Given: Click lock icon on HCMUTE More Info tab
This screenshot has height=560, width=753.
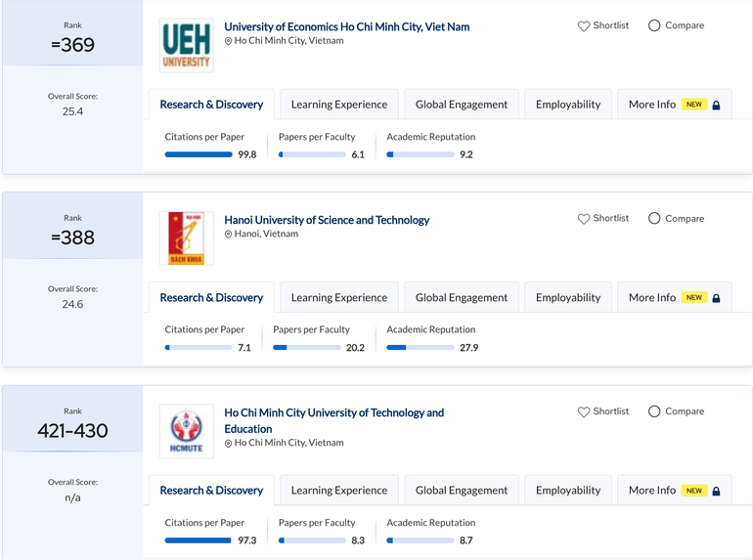Looking at the screenshot, I should point(716,492).
